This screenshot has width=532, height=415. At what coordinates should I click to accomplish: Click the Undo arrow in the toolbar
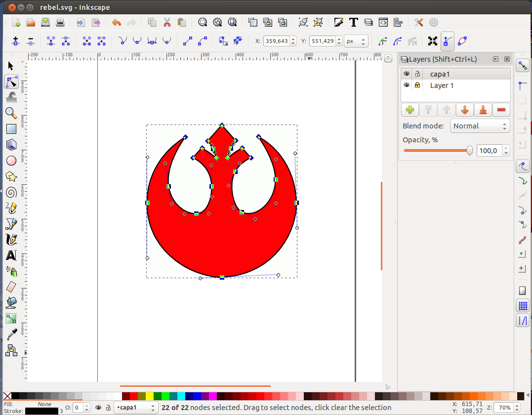click(x=117, y=22)
